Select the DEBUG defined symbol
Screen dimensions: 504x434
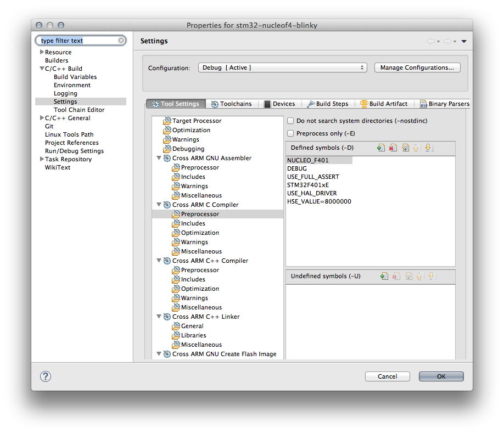(x=297, y=168)
